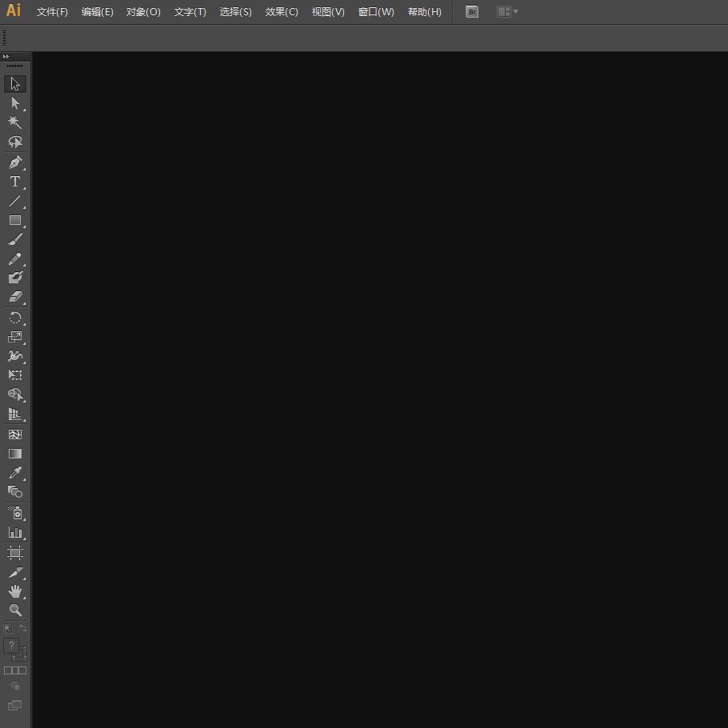Select the Zoom magnifier tool

15,610
